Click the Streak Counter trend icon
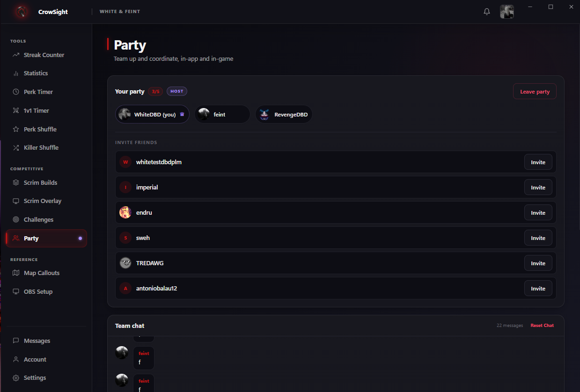This screenshot has height=392, width=580. (16, 55)
